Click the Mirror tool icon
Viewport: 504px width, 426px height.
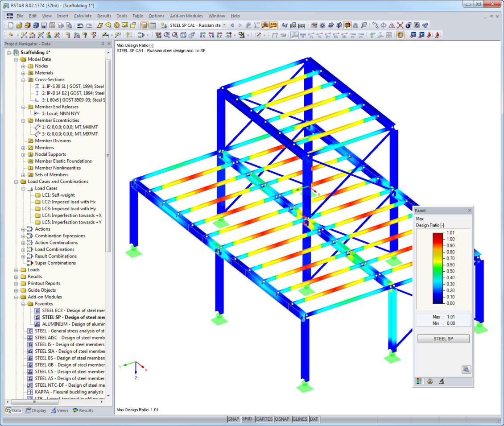(x=392, y=25)
